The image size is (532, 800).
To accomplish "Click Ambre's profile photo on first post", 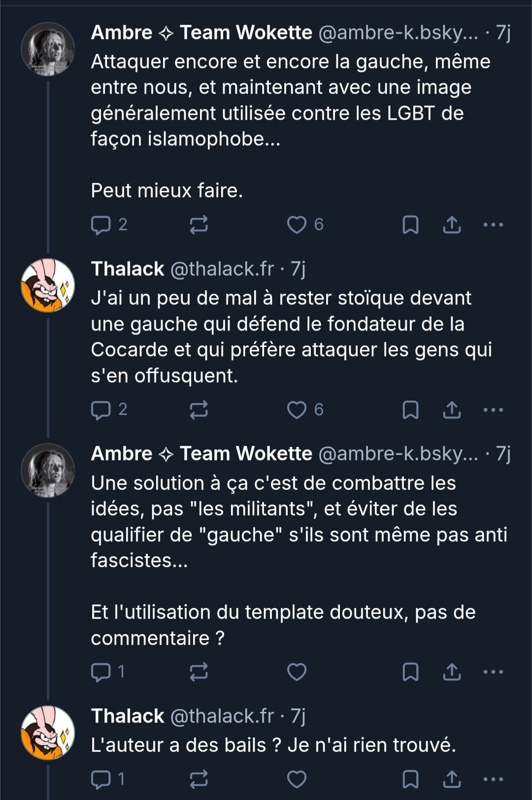I will [x=48, y=49].
